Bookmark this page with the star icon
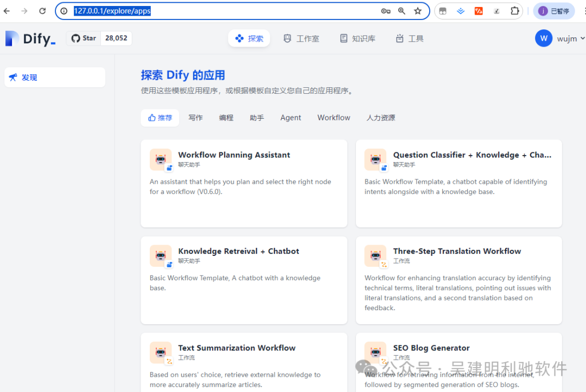 [418, 11]
